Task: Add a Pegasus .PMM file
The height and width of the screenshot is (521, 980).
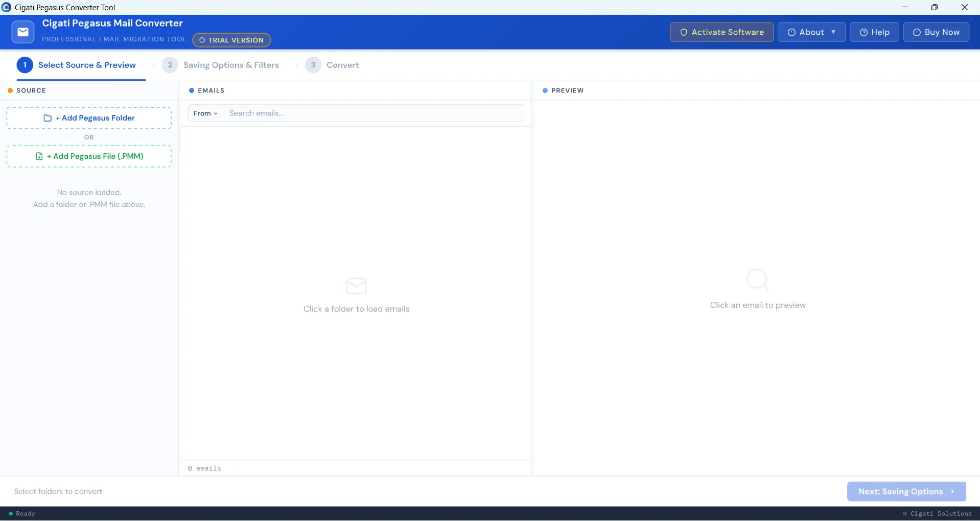Action: (x=89, y=156)
